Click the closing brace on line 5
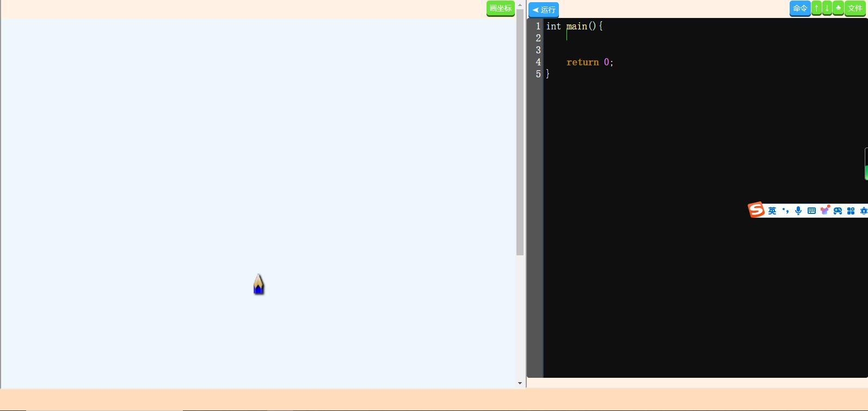Image resolution: width=868 pixels, height=411 pixels. pos(548,74)
